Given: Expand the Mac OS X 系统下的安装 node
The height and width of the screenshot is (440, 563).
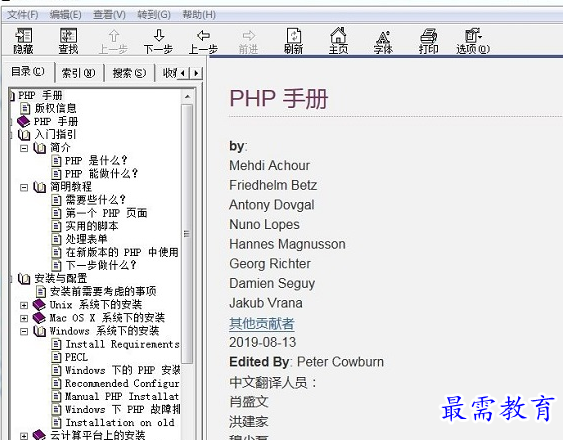Looking at the screenshot, I should tap(24, 318).
